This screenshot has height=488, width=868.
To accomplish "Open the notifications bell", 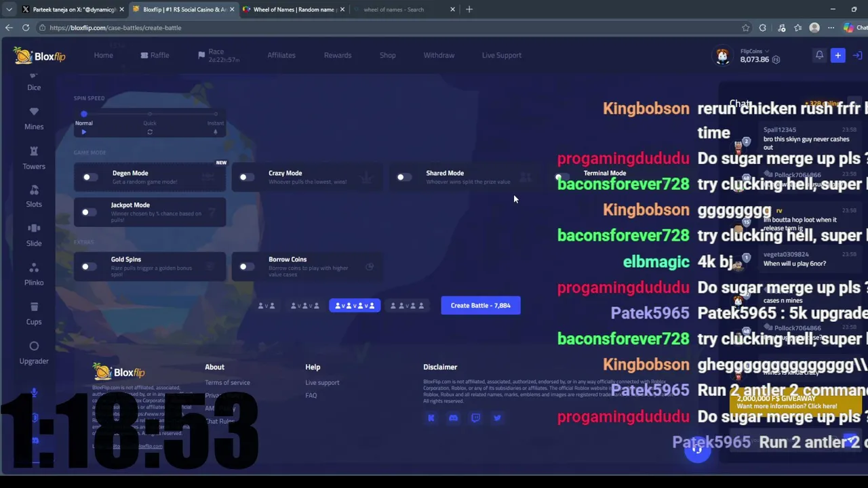I will click(x=819, y=56).
